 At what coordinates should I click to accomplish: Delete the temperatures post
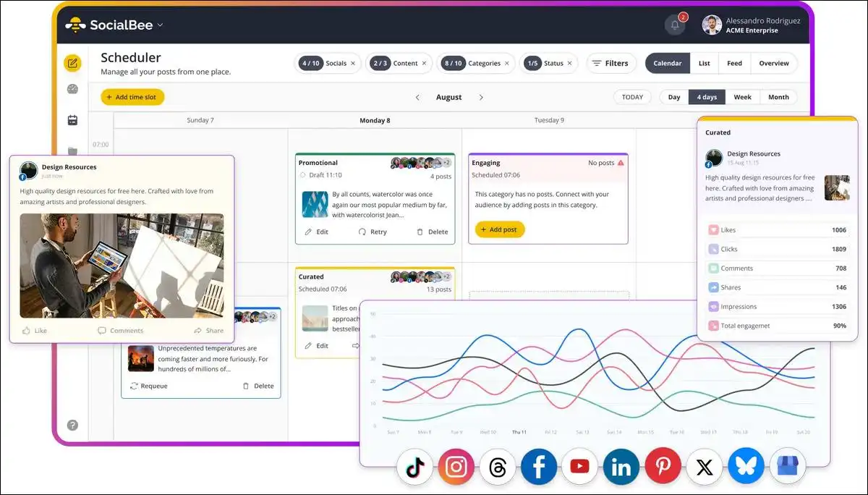pyautogui.click(x=258, y=386)
